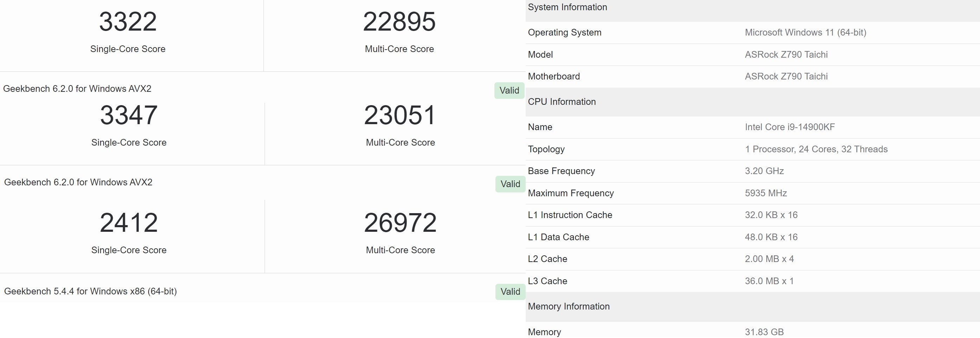Click the 1 Processor, 24 Cores, 32 Threads value
This screenshot has width=980, height=338.
[816, 149]
